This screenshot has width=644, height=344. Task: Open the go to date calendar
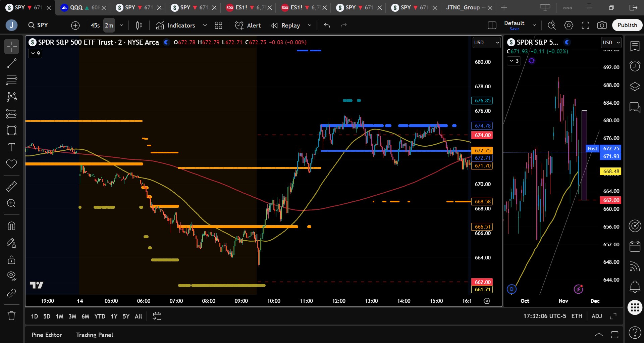[157, 316]
